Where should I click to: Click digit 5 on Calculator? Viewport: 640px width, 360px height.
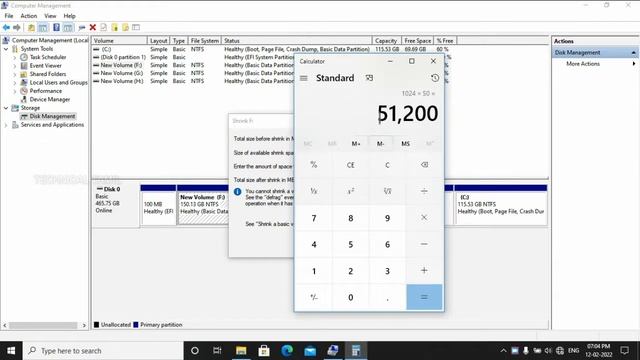(351, 244)
